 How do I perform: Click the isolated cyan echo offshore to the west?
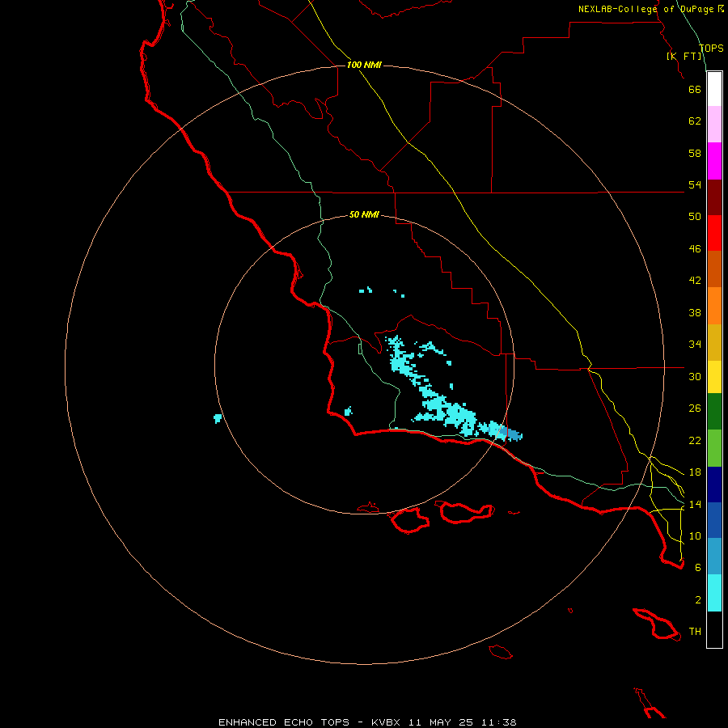218,418
